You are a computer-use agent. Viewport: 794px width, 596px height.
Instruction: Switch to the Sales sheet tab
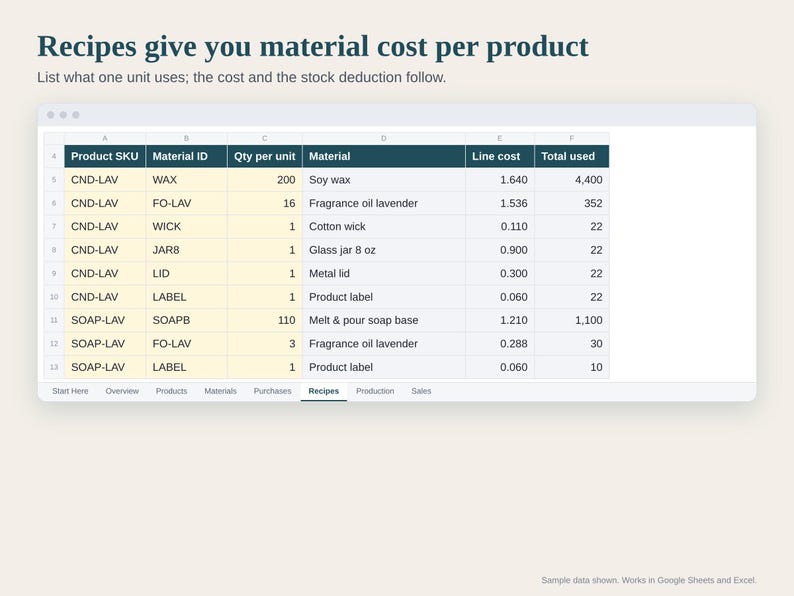coord(421,391)
